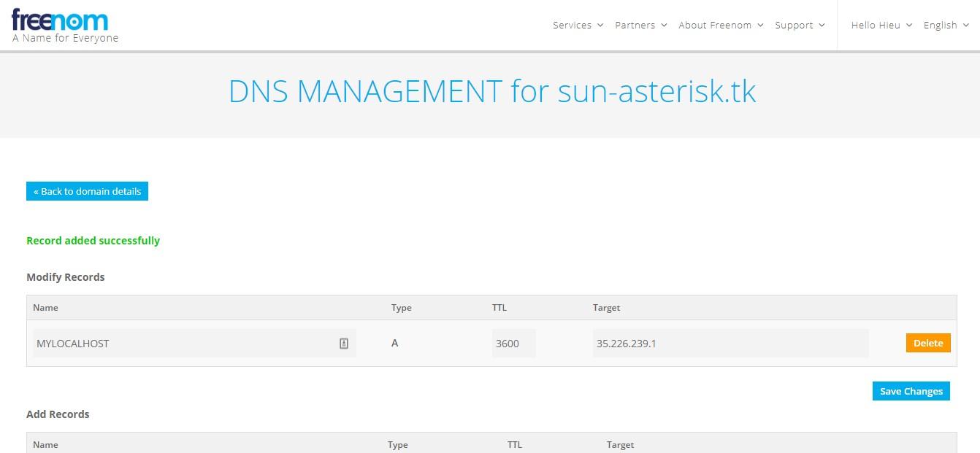Click the TTL column header in Add Records
Image resolution: width=980 pixels, height=453 pixels.
coord(515,445)
